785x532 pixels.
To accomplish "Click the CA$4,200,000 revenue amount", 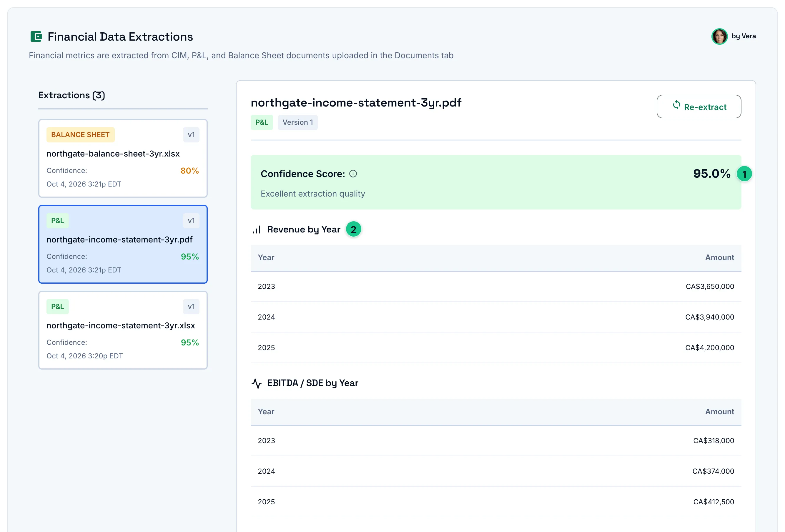I will 709,348.
